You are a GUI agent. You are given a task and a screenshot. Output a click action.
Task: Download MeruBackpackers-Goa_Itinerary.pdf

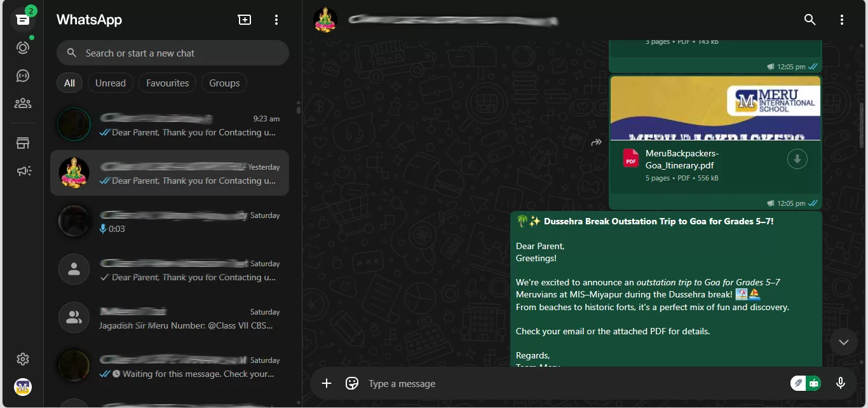[x=797, y=159]
